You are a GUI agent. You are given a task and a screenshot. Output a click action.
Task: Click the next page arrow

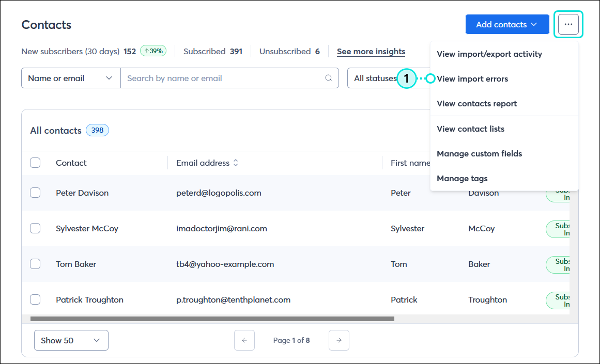339,340
